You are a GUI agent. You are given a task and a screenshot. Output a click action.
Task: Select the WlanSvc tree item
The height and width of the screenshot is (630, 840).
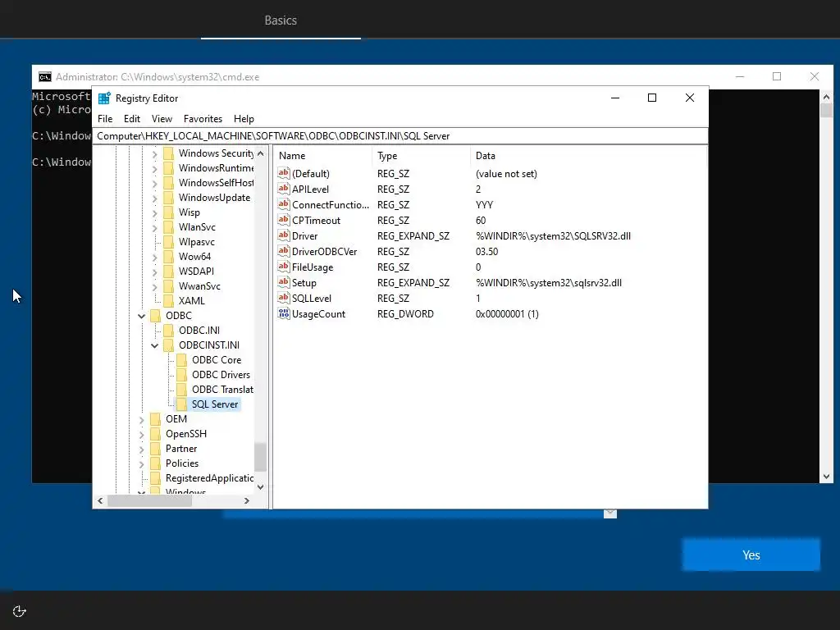(197, 227)
